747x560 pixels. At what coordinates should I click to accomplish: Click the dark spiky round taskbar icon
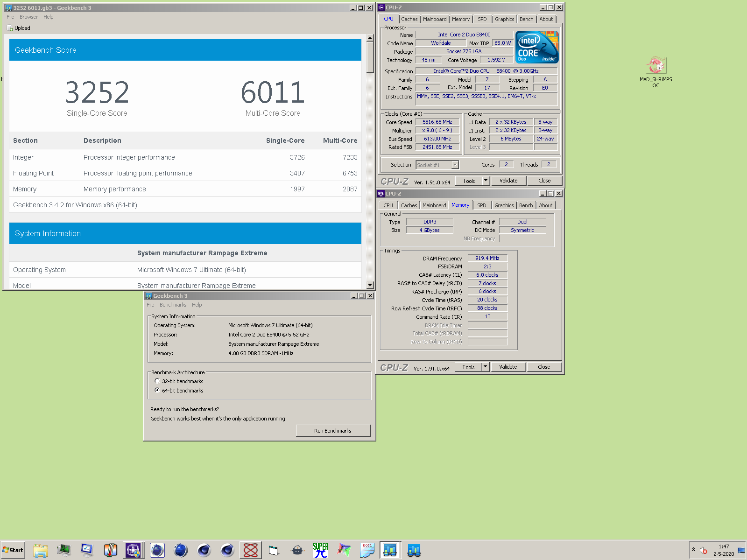click(x=297, y=550)
